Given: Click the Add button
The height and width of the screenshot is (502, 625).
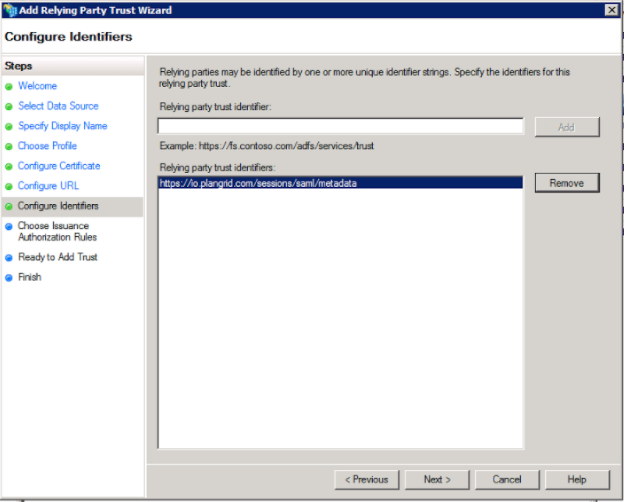Looking at the screenshot, I should 567,127.
